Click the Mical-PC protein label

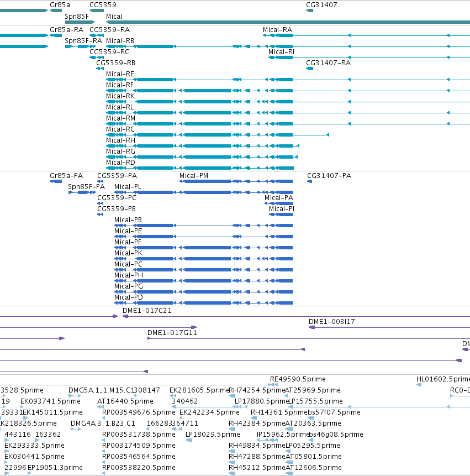[x=128, y=264]
